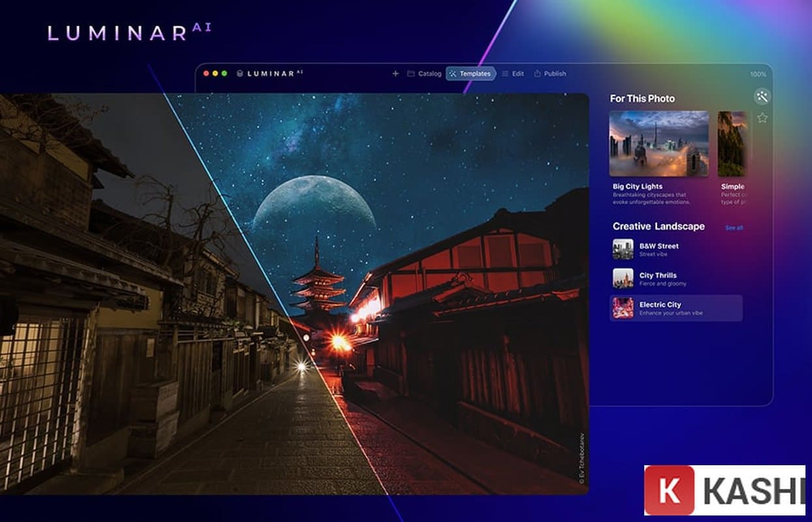The image size is (812, 522).
Task: Open the Catalog tab
Action: [x=424, y=74]
